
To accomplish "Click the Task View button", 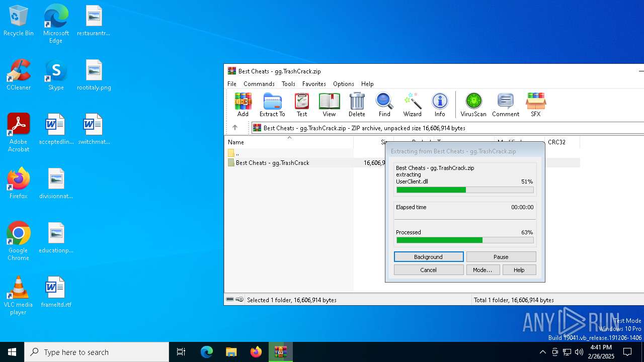I will pos(181,352).
